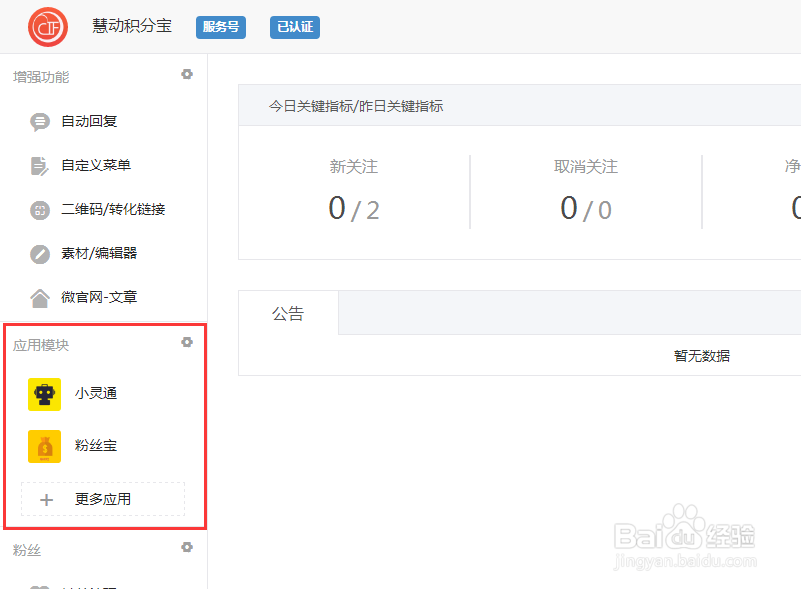Click the 新关注 metric label
The height and width of the screenshot is (589, 801).
pyautogui.click(x=354, y=167)
